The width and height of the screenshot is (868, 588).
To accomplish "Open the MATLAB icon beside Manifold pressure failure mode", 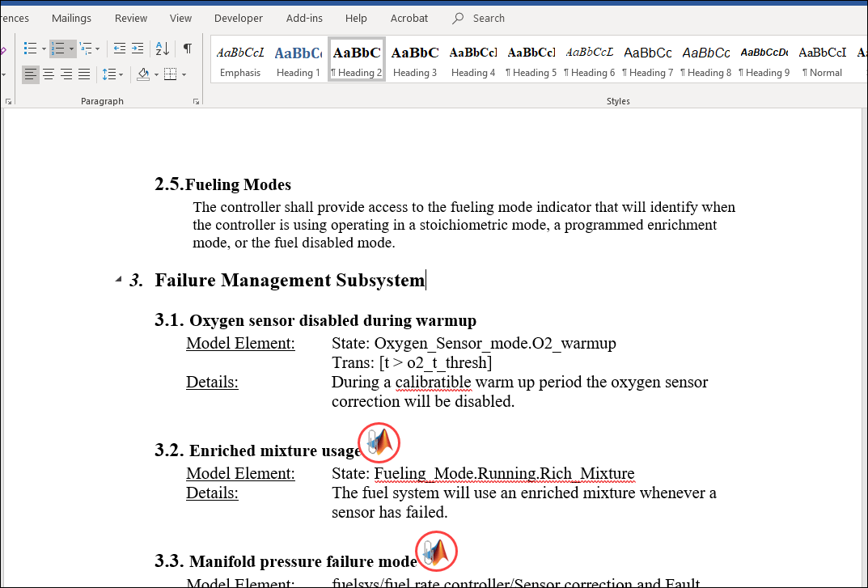I will (436, 551).
